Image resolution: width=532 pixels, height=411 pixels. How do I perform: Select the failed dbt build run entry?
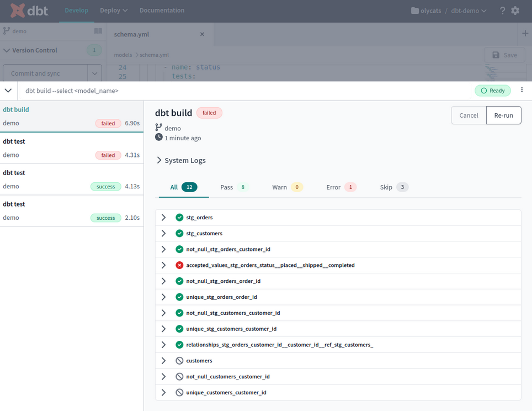(x=72, y=116)
